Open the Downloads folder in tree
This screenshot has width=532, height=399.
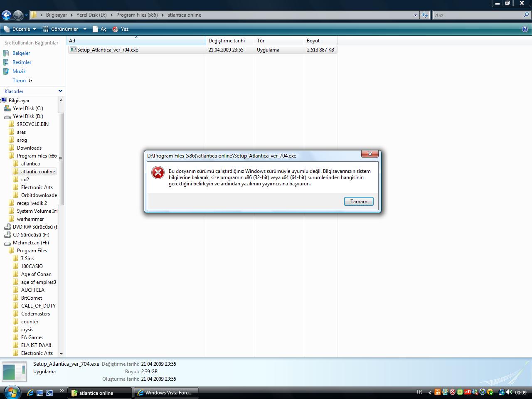point(29,148)
